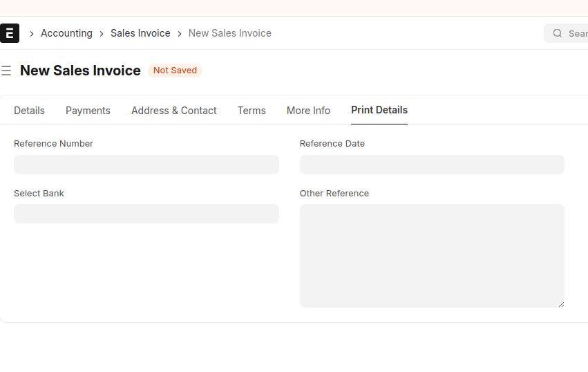This screenshot has height=372, width=588.
Task: Go to the Sales Invoice breadcrumb link
Action: (140, 33)
